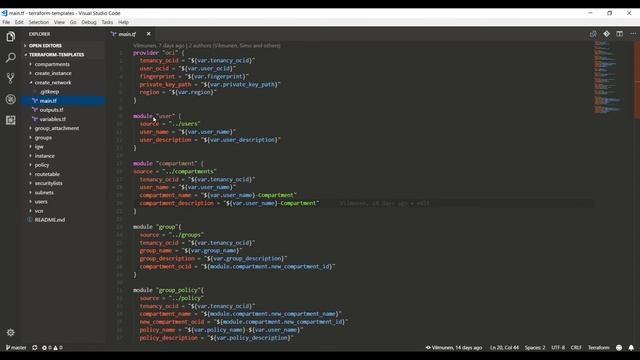Open the Manage settings gear
This screenshot has width=640, height=360.
click(x=11, y=333)
